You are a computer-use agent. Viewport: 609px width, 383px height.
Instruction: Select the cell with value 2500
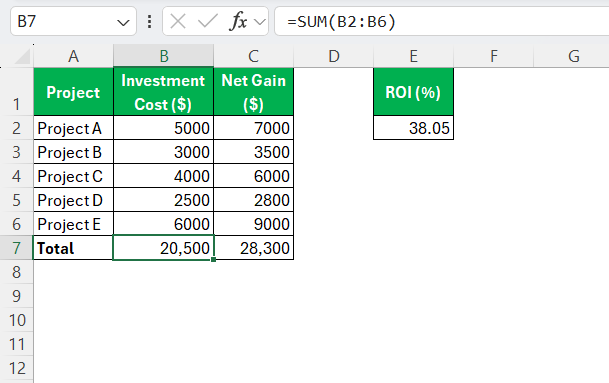(x=164, y=200)
